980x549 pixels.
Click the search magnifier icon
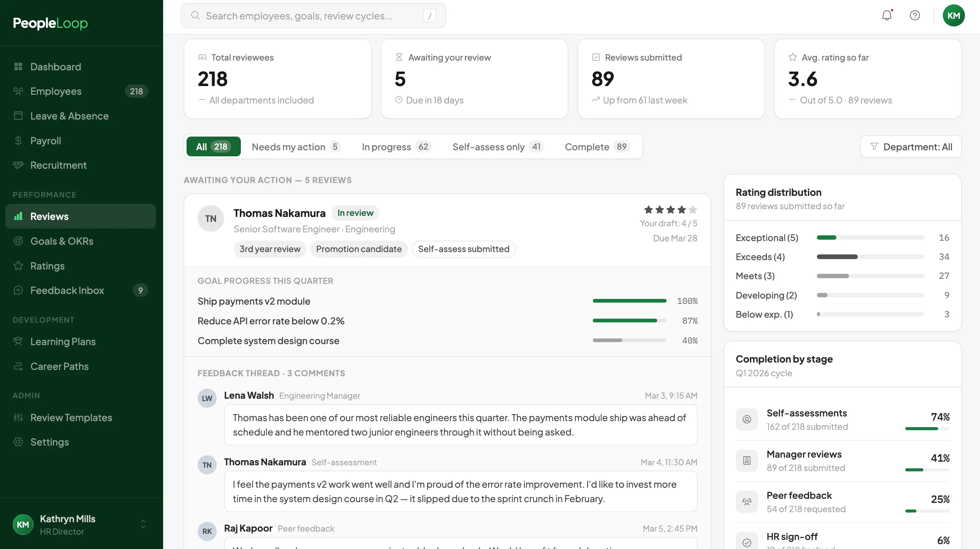click(x=195, y=16)
